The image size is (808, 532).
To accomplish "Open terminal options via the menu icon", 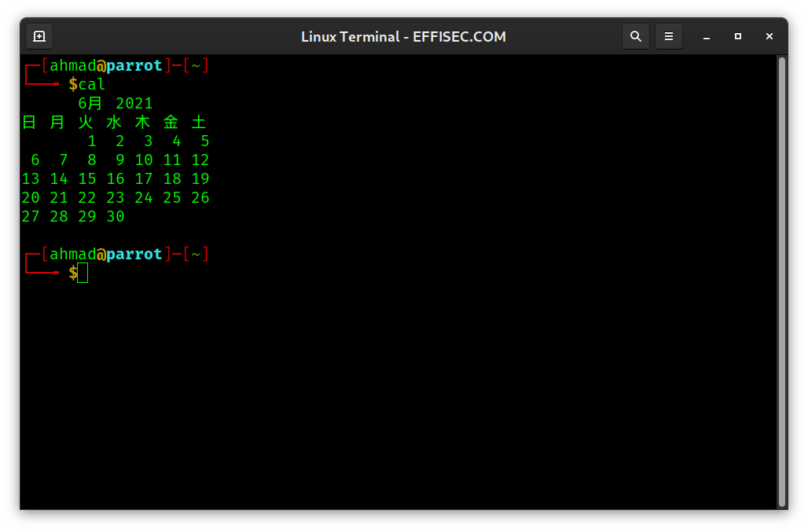I will tap(669, 36).
